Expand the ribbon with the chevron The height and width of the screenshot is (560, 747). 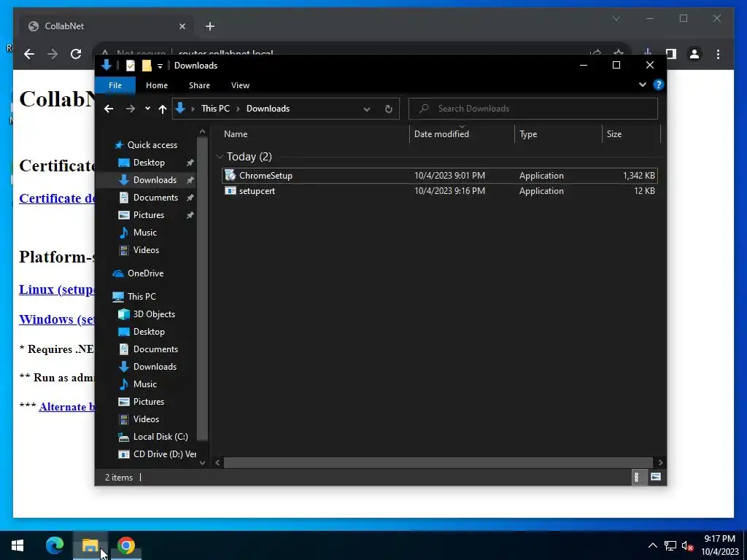(642, 85)
